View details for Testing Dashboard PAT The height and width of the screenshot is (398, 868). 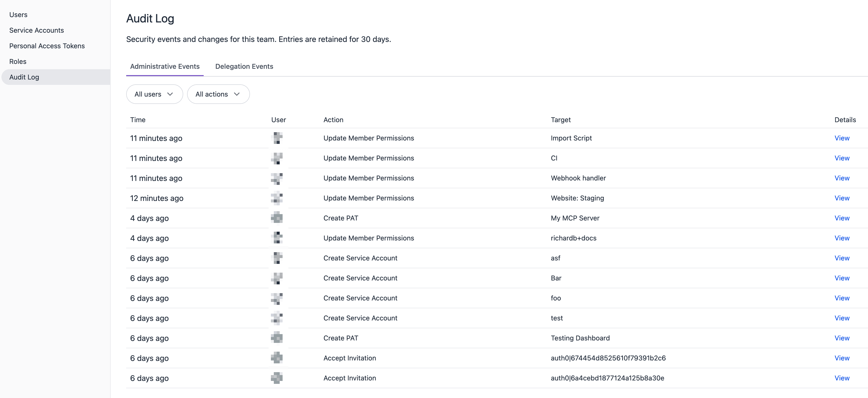(x=842, y=338)
